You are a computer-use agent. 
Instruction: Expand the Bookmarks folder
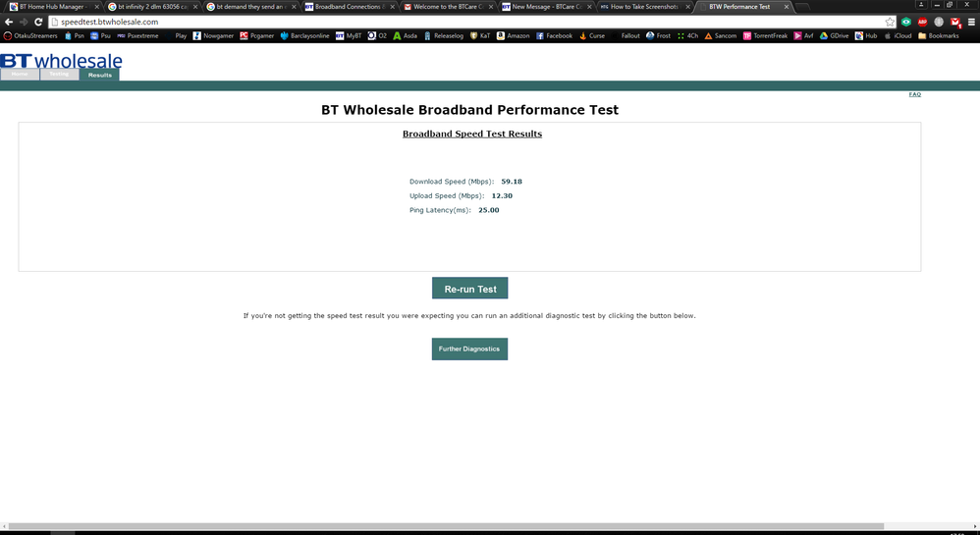click(938, 36)
